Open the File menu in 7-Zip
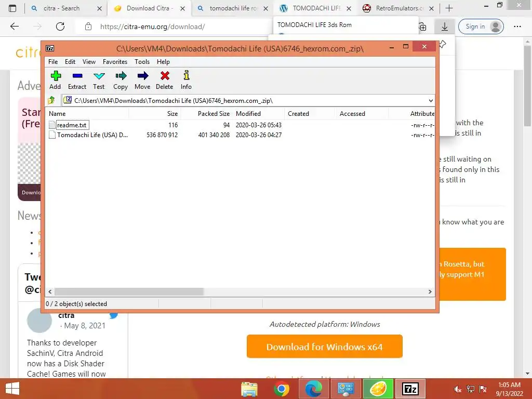Image resolution: width=532 pixels, height=399 pixels. 53,62
